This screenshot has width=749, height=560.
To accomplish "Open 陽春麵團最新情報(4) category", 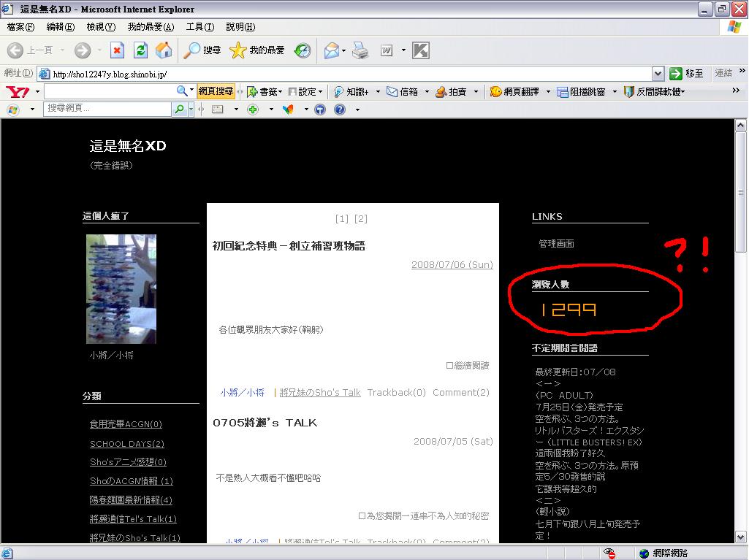I will pyautogui.click(x=131, y=500).
